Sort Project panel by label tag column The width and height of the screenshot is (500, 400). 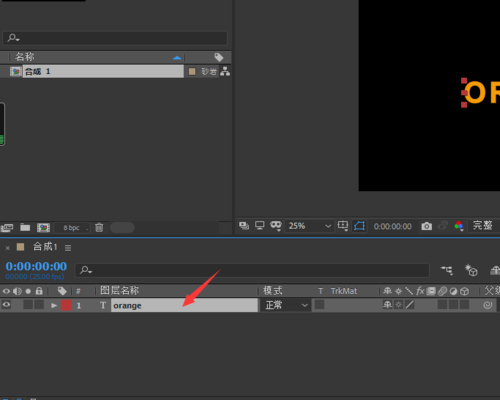(x=219, y=57)
